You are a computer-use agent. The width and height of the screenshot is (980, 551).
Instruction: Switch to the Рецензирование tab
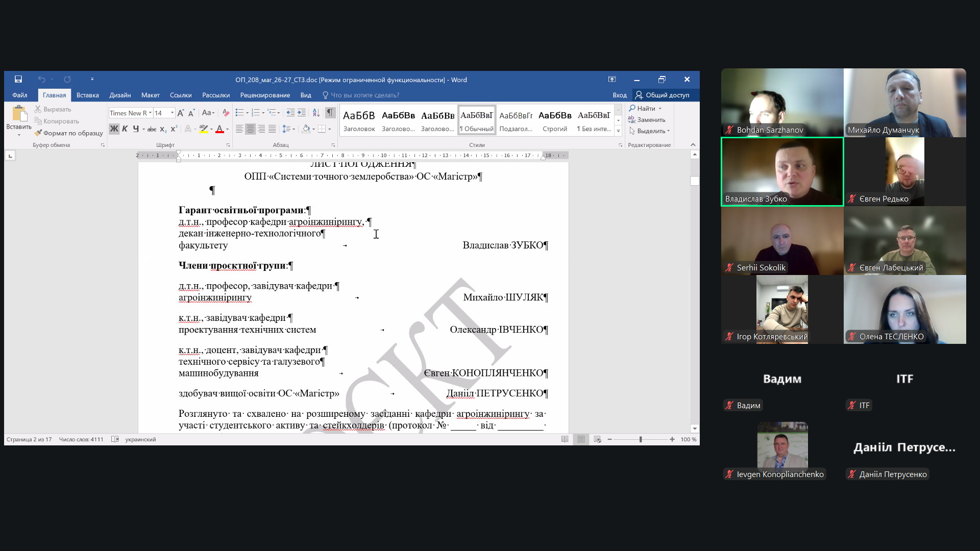[x=264, y=95]
